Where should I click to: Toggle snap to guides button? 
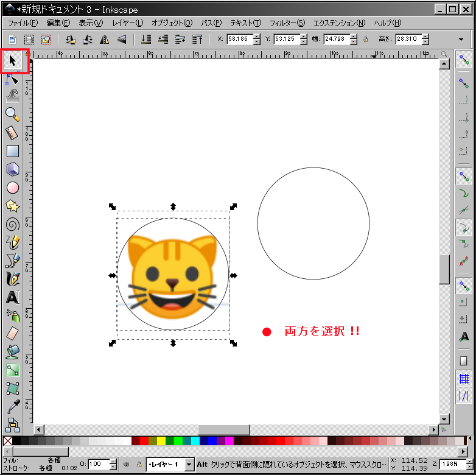(464, 396)
